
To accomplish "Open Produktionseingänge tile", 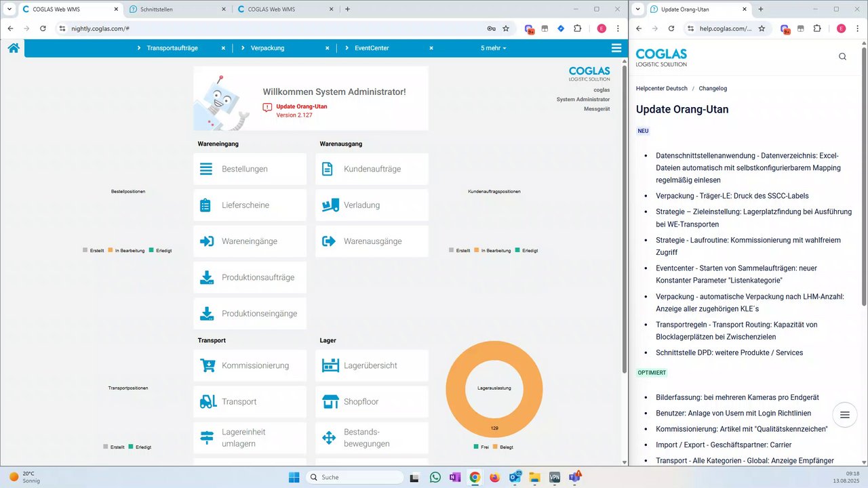I will 250,314.
